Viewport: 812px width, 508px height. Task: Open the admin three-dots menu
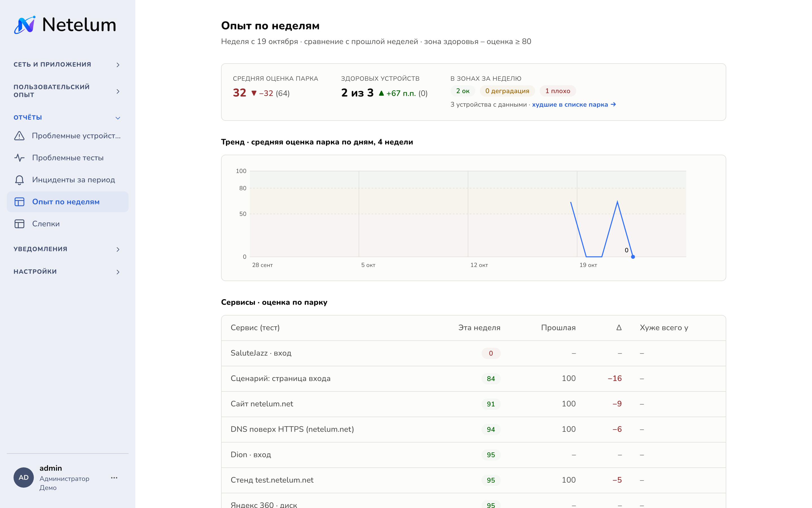point(114,478)
